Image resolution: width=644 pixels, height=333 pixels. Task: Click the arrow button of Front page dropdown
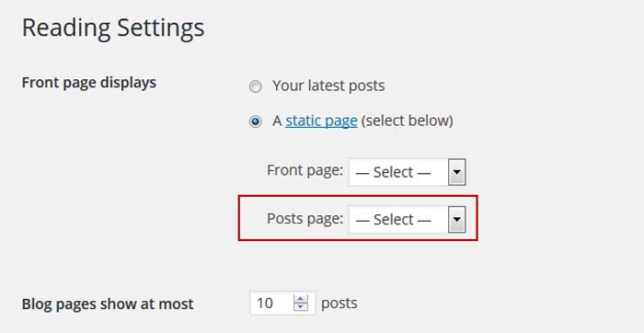click(456, 172)
